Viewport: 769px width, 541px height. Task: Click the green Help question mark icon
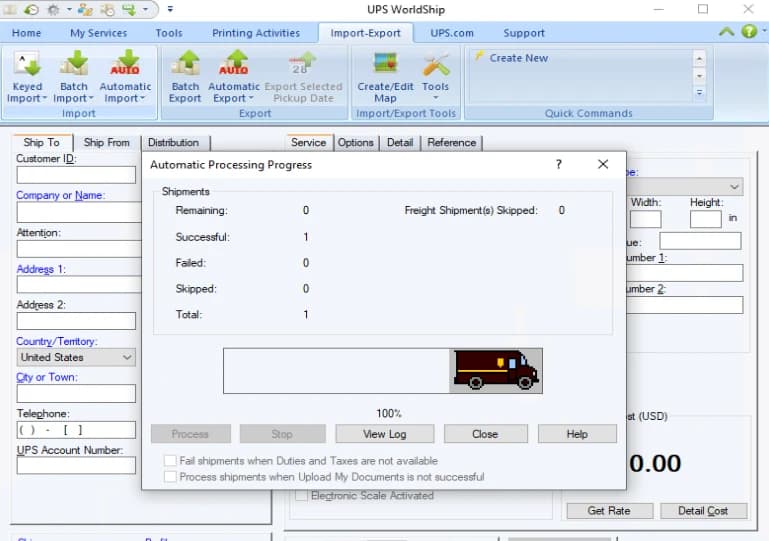pos(749,31)
